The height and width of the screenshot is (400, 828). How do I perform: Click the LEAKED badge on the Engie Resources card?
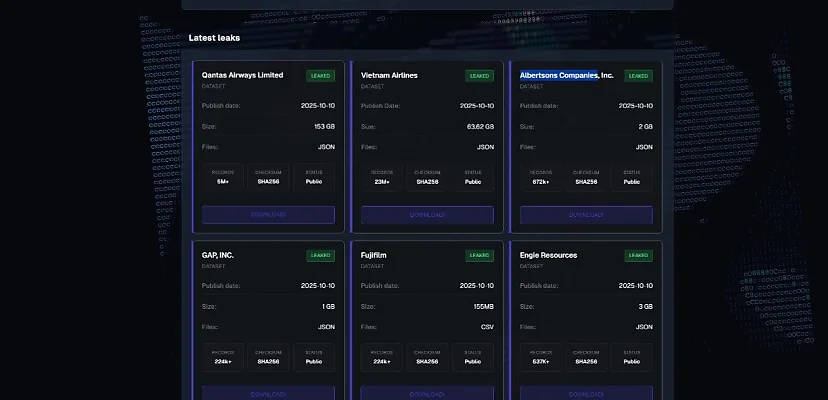tap(639, 256)
